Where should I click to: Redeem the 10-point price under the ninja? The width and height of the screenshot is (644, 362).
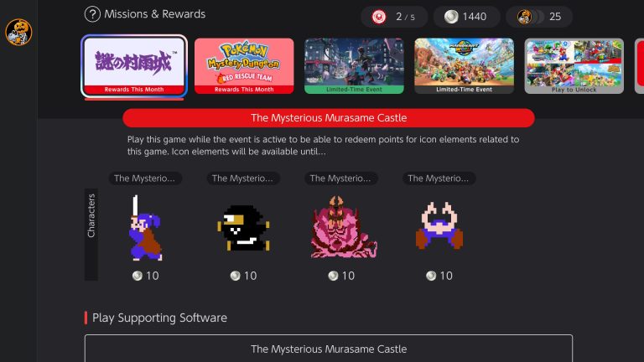pyautogui.click(x=243, y=276)
